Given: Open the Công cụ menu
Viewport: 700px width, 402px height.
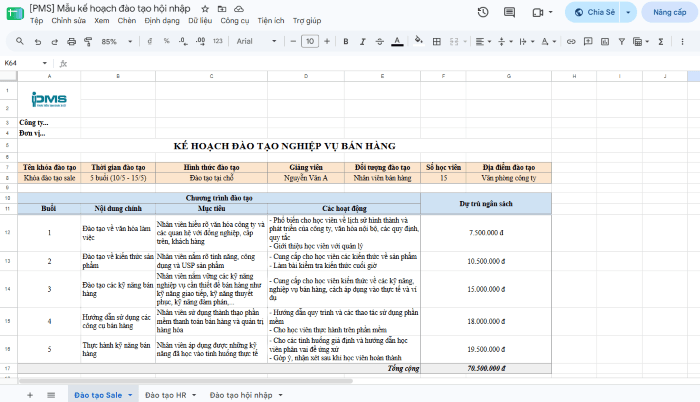Looking at the screenshot, I should [x=235, y=21].
